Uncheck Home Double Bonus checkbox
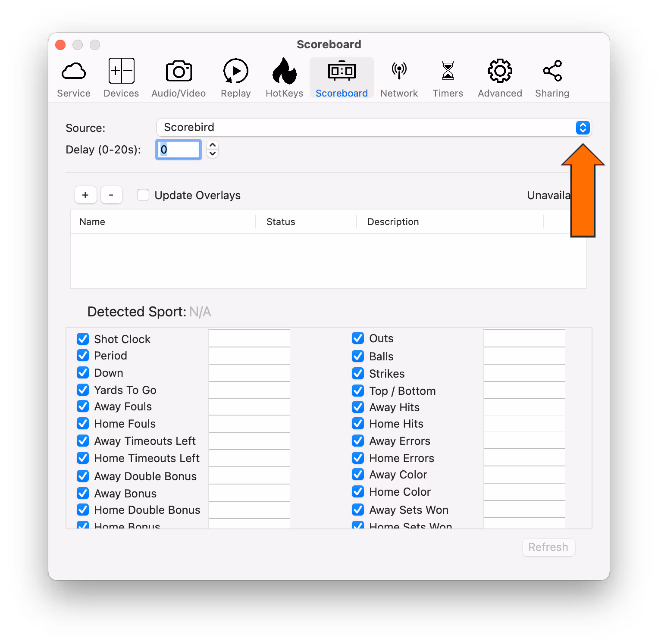Viewport: 658px width, 644px height. (x=83, y=510)
